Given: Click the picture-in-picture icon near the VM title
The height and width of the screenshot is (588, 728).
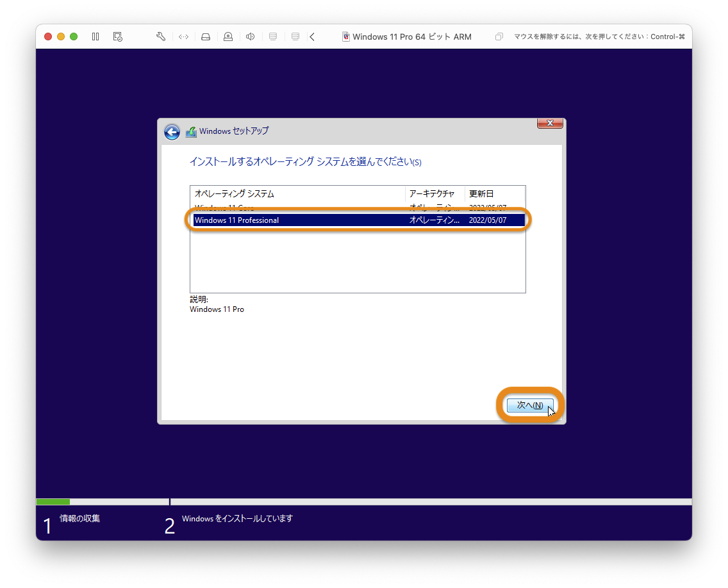Looking at the screenshot, I should click(499, 37).
